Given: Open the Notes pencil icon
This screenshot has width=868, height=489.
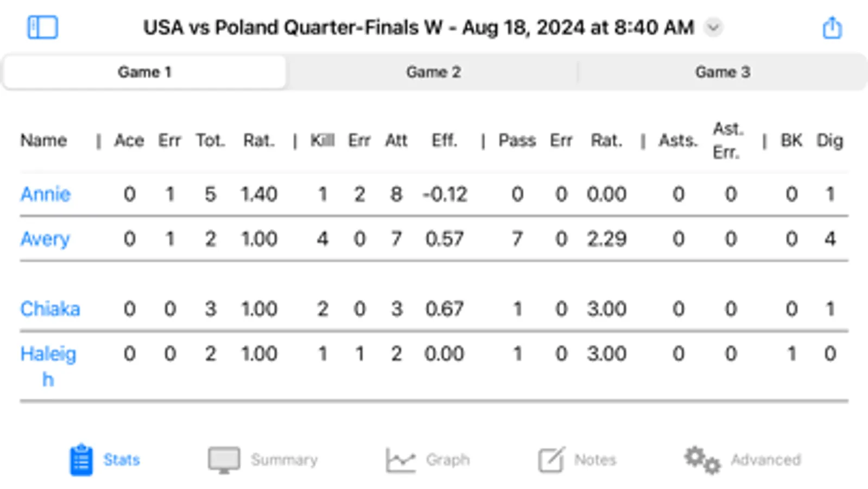Looking at the screenshot, I should 551,460.
